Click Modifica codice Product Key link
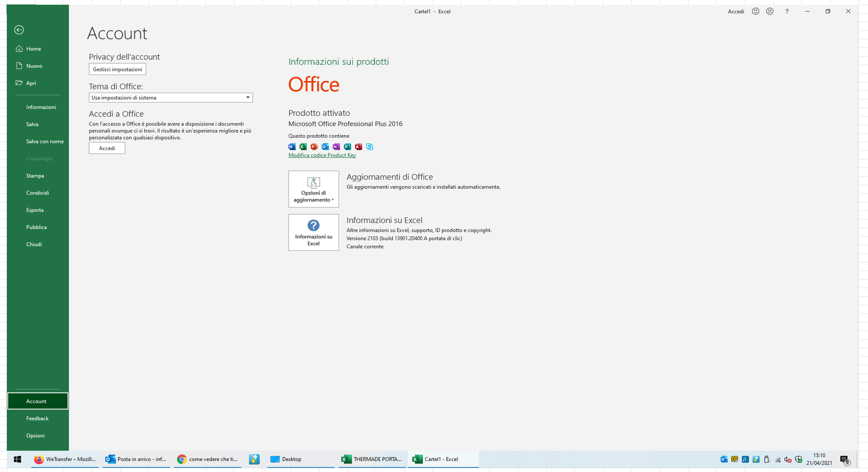This screenshot has width=868, height=472. point(322,155)
